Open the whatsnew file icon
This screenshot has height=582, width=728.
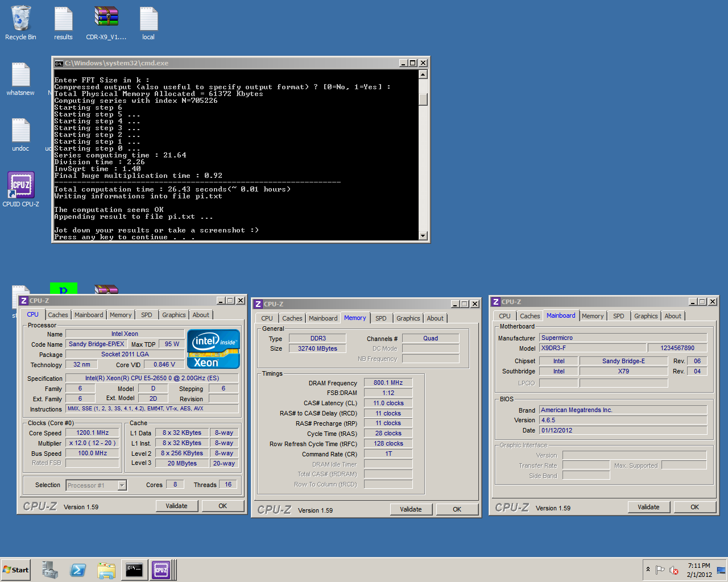(x=20, y=78)
